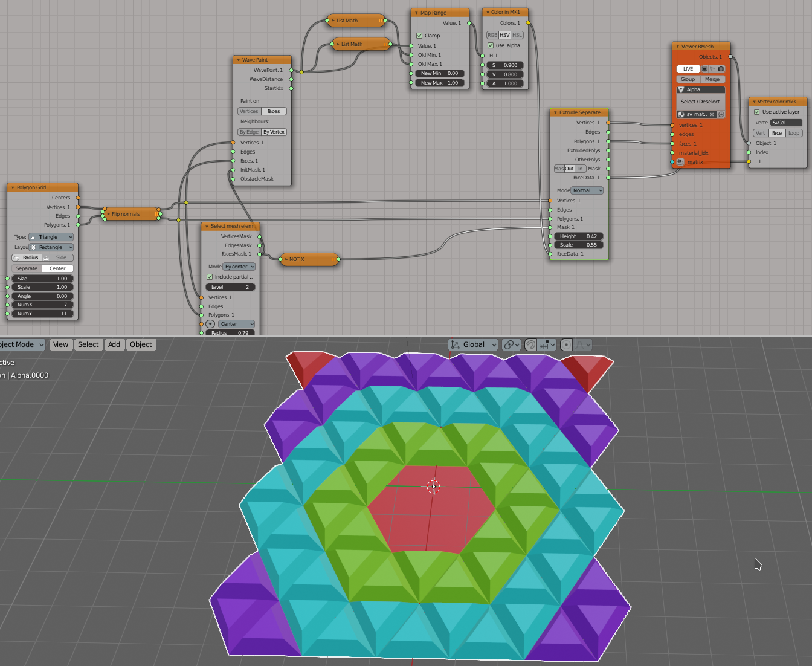This screenshot has width=812, height=666.
Task: Click Select / Deselect button
Action: (700, 102)
